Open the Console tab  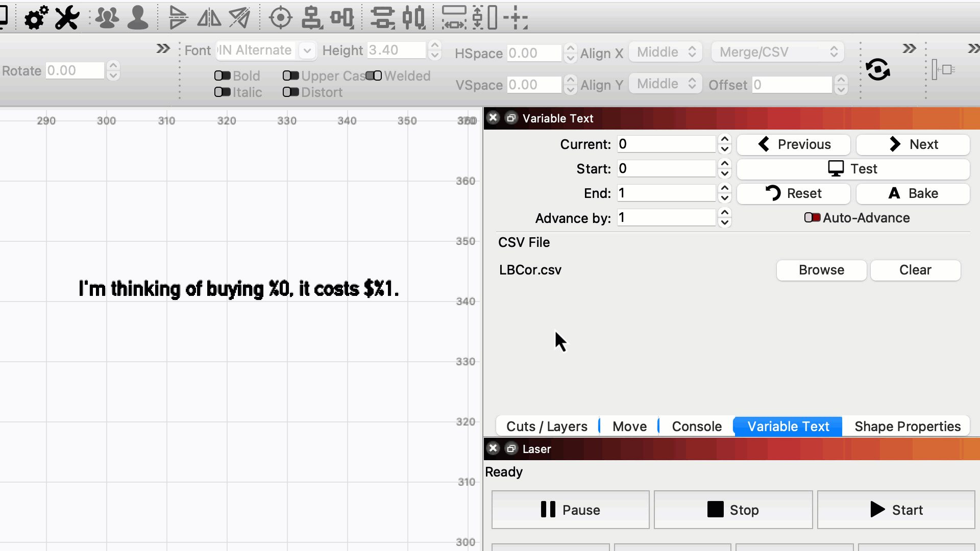tap(697, 426)
